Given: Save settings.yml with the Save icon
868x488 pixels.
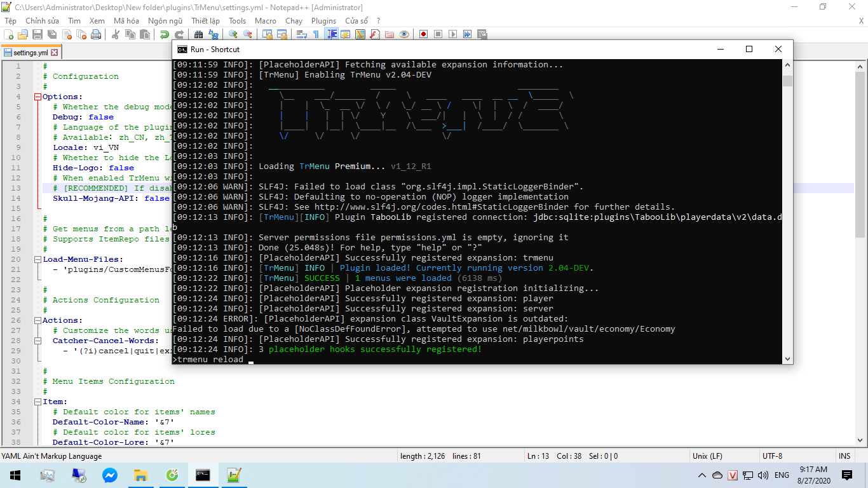Looking at the screenshot, I should (37, 34).
